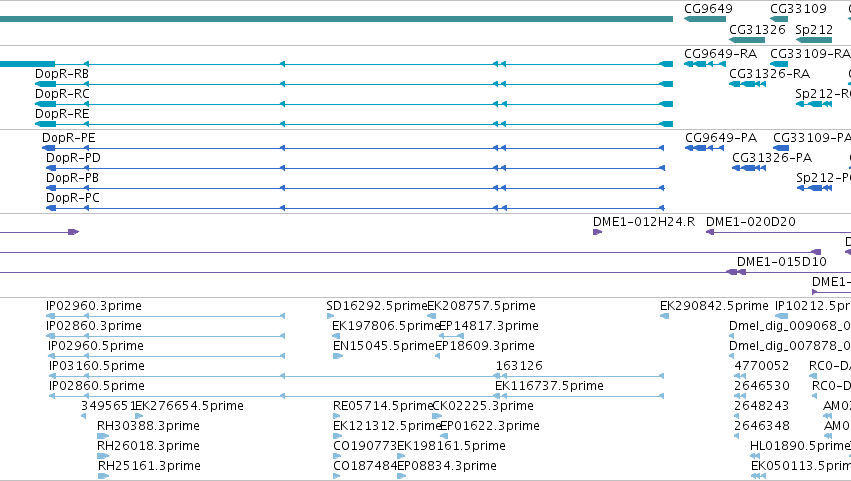Select the CG33109 gene label
This screenshot has height=481, width=851.
(x=798, y=9)
